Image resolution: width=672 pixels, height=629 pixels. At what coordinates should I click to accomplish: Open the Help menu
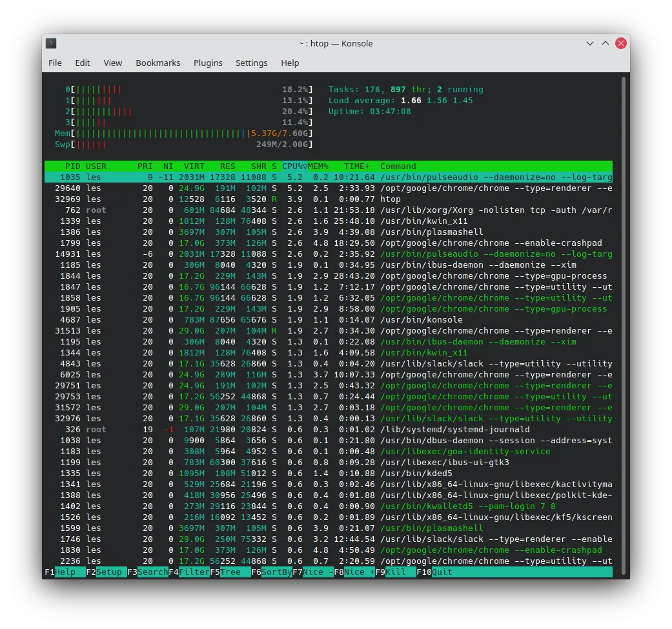coord(290,63)
